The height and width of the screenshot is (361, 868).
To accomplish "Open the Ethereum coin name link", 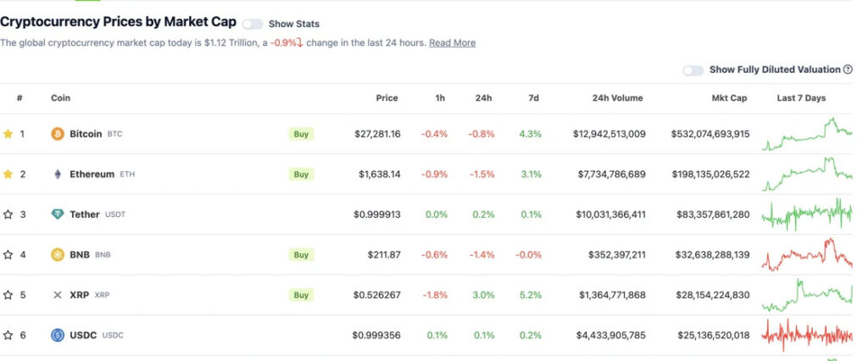I will (x=92, y=174).
